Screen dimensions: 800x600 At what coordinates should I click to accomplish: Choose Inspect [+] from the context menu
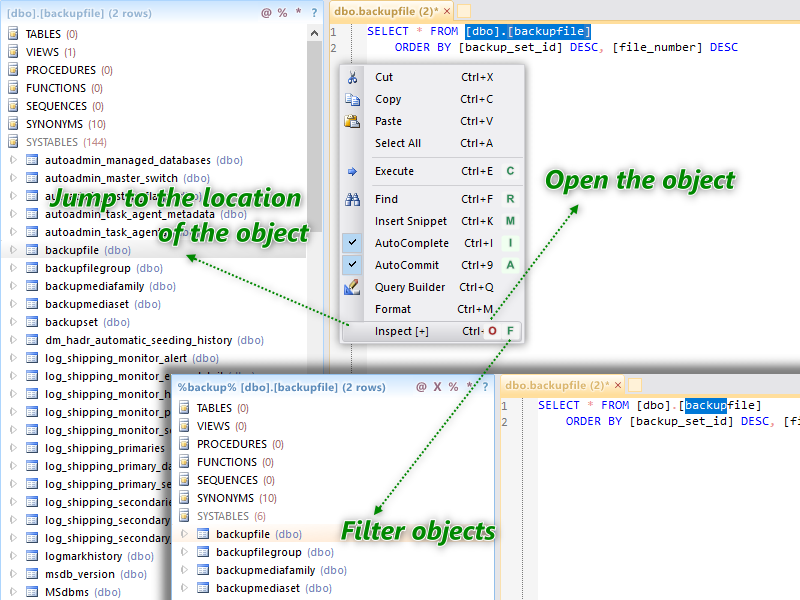pos(433,331)
